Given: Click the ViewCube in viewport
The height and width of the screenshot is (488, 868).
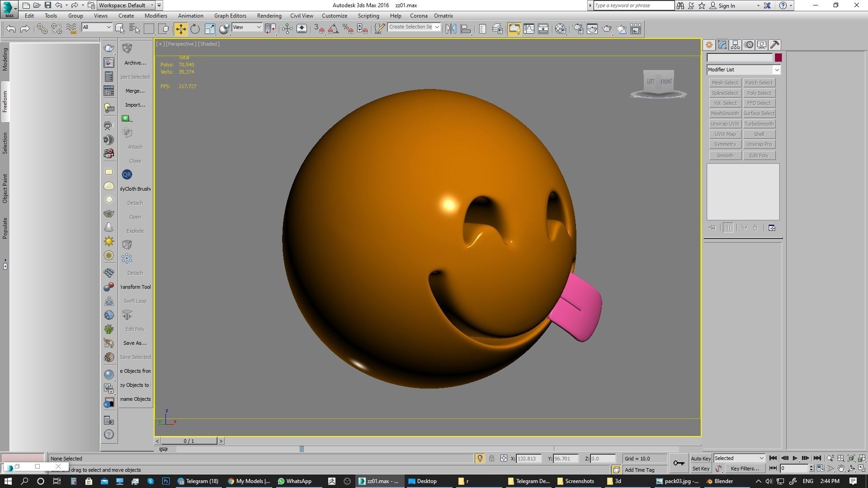Looking at the screenshot, I should click(659, 83).
